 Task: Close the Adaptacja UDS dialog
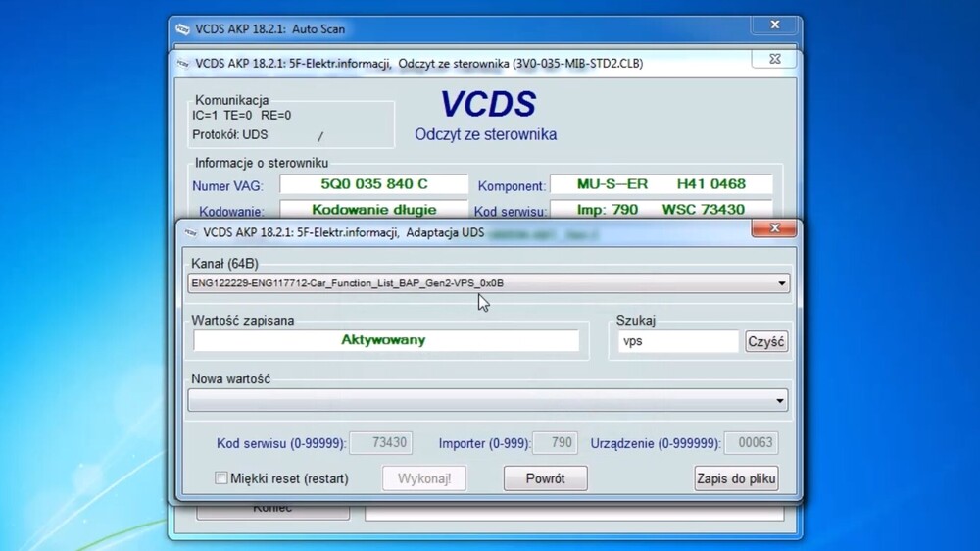click(772, 228)
